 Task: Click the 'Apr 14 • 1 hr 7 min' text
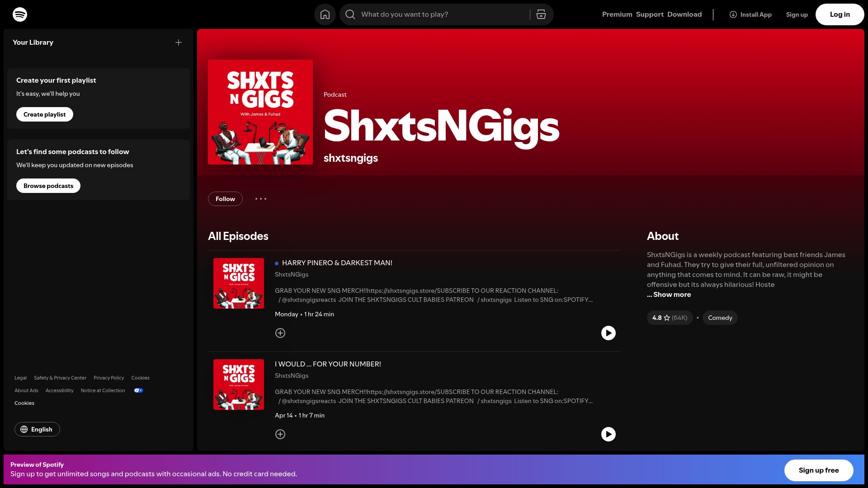300,416
